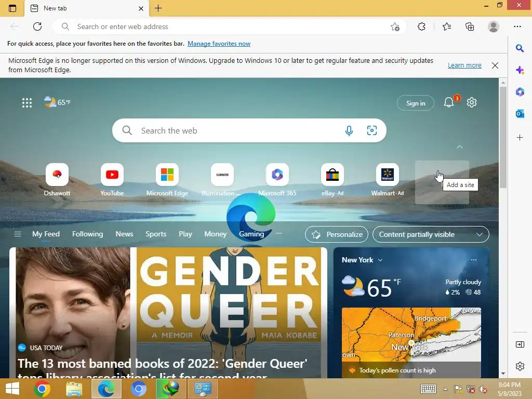
Task: Select the Following tab
Action: 87,234
